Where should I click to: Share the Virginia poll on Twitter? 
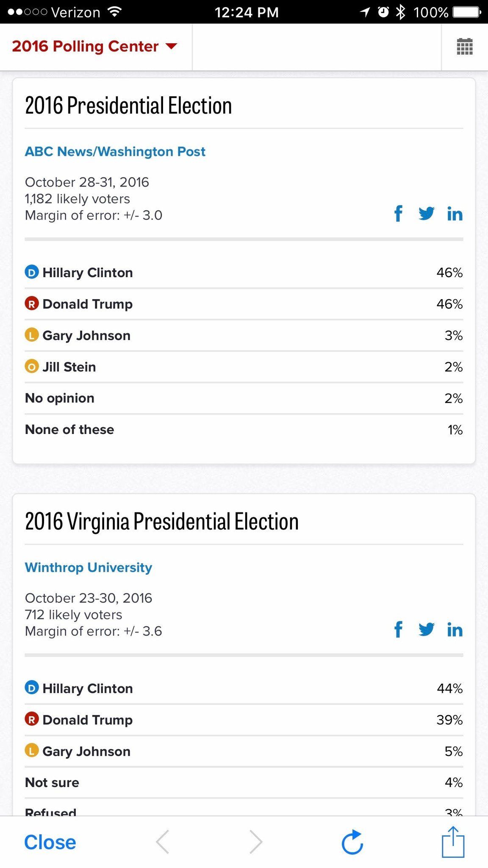(427, 630)
